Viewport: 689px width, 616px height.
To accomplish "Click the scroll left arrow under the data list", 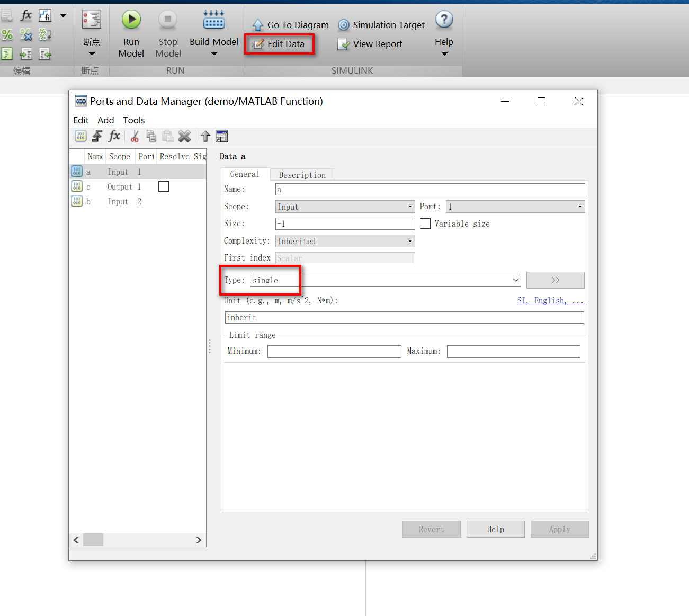I will pos(76,540).
